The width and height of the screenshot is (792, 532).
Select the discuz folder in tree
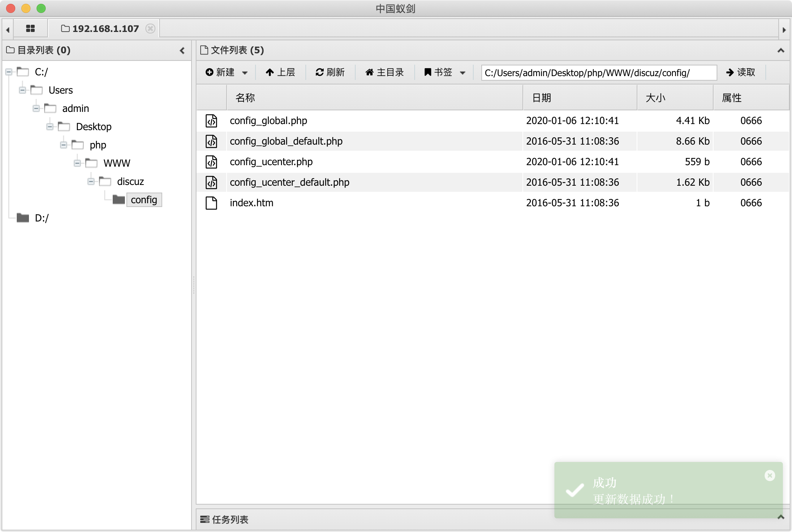(131, 182)
